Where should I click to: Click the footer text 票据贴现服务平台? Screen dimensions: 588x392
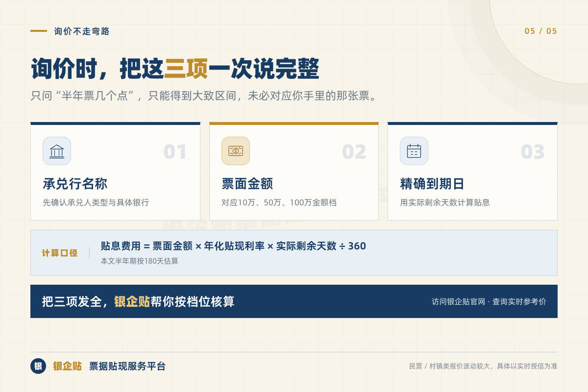pyautogui.click(x=127, y=366)
